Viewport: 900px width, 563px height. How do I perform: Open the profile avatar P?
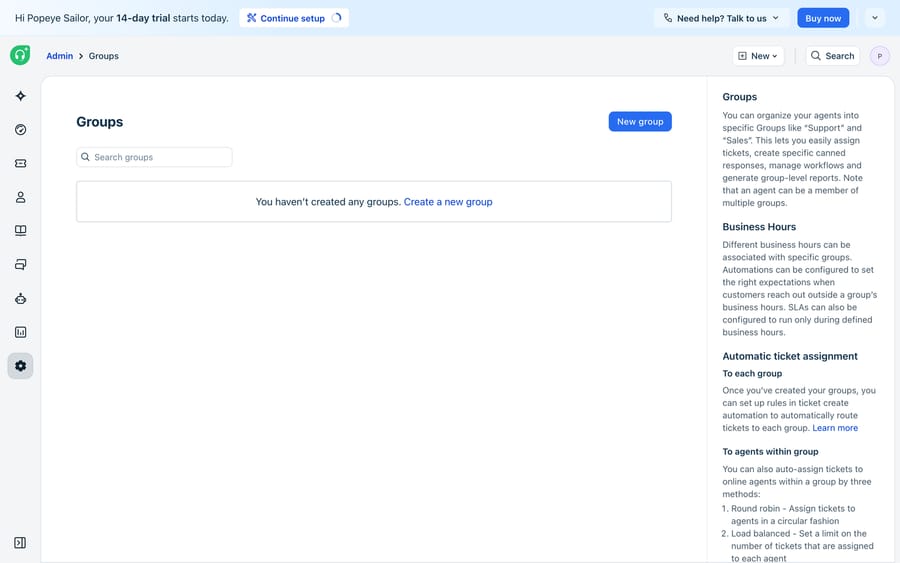(x=879, y=56)
